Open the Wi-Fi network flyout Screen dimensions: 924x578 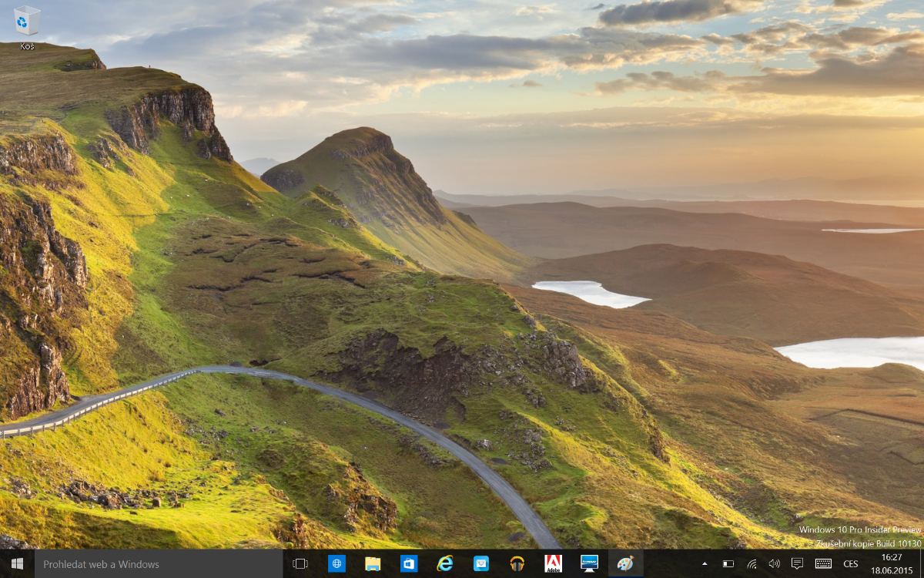pyautogui.click(x=752, y=564)
